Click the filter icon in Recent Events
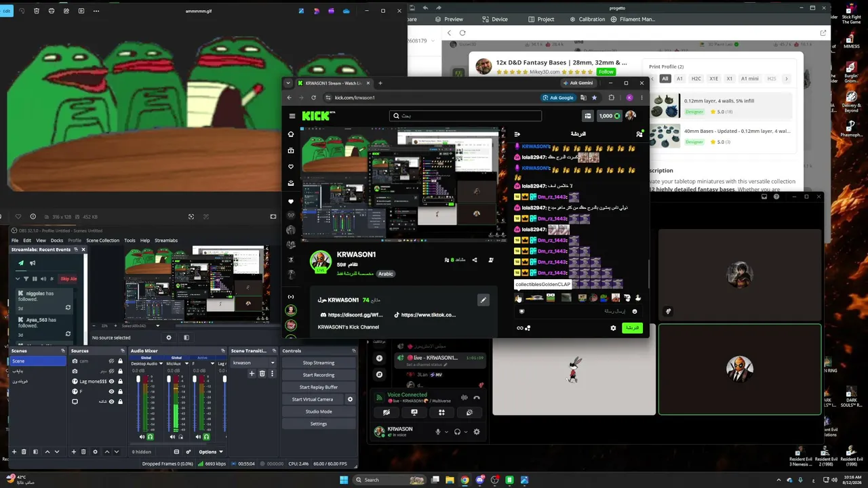The image size is (868, 488). click(26, 279)
